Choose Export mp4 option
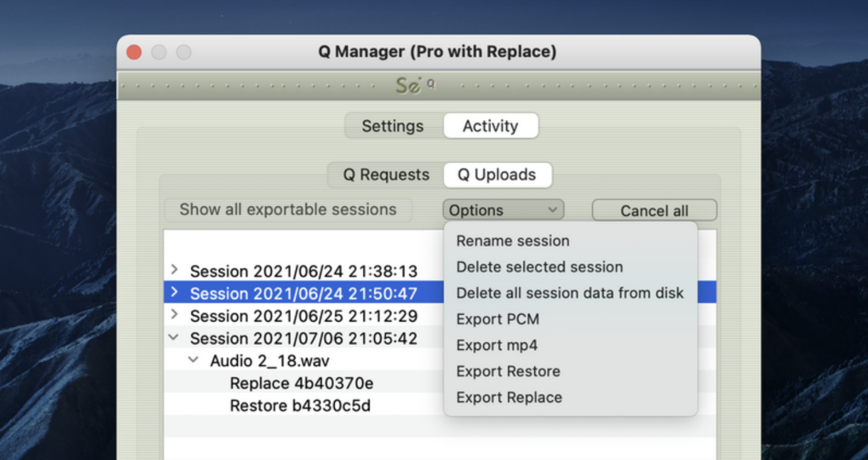Image resolution: width=868 pixels, height=460 pixels. (497, 345)
